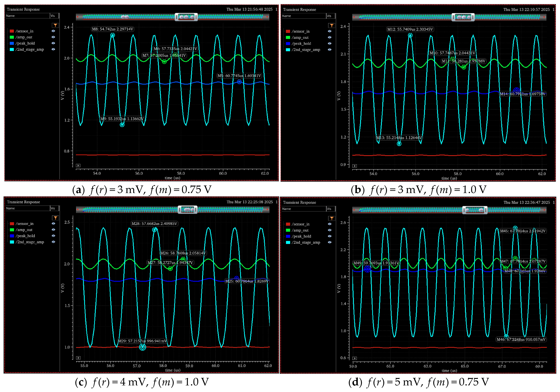The height and width of the screenshot is (392, 560).
Task: Click play-arrow icon at bottom of plot (b)
Action: (x=355, y=166)
